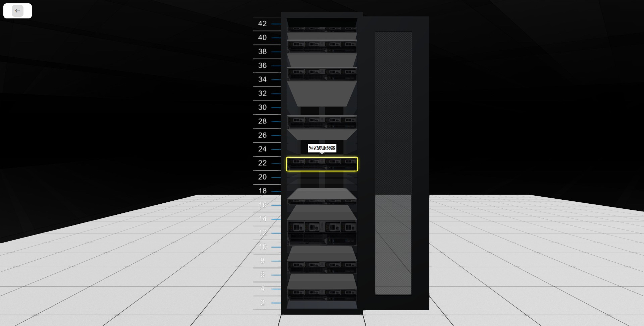Viewport: 644px width, 326px height.
Task: Click the large blank panel near unit 32
Action: [322, 94]
